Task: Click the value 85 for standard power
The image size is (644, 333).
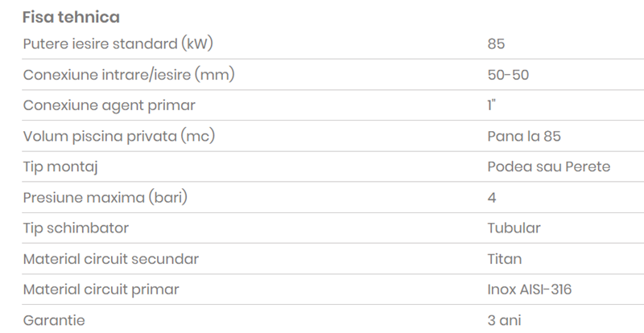Action: [x=496, y=44]
